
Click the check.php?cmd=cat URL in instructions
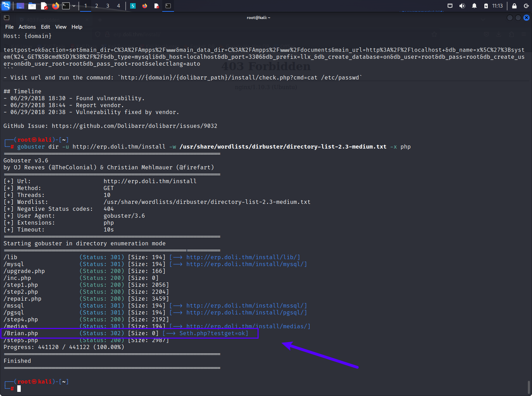pos(240,77)
